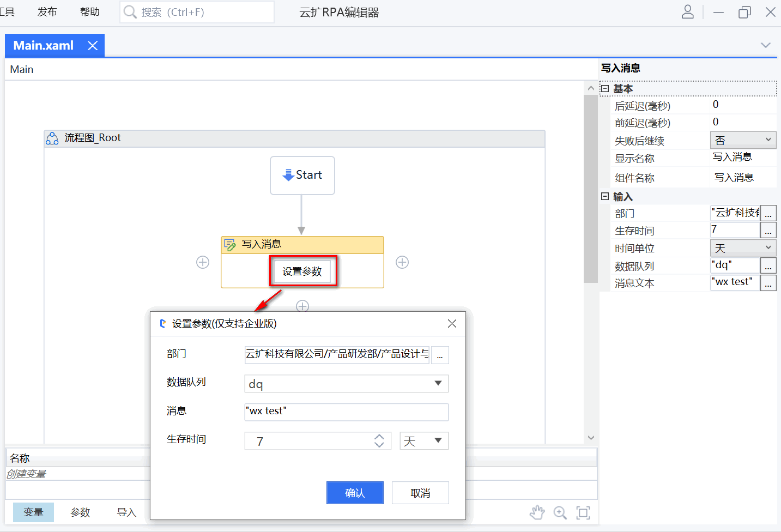Click the 设置参数 button
Screen dimensions: 781x532
coord(302,271)
